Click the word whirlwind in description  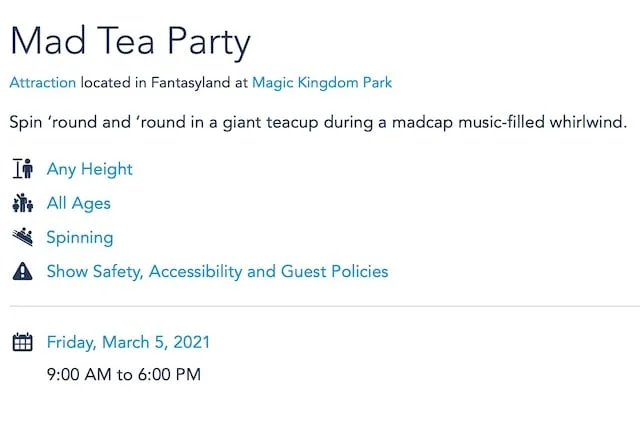pyautogui.click(x=588, y=122)
